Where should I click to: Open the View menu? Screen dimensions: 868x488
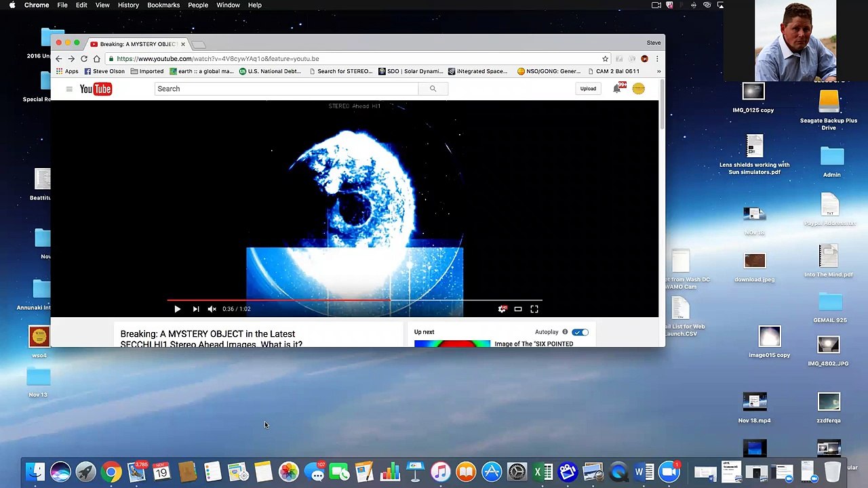[x=102, y=5]
